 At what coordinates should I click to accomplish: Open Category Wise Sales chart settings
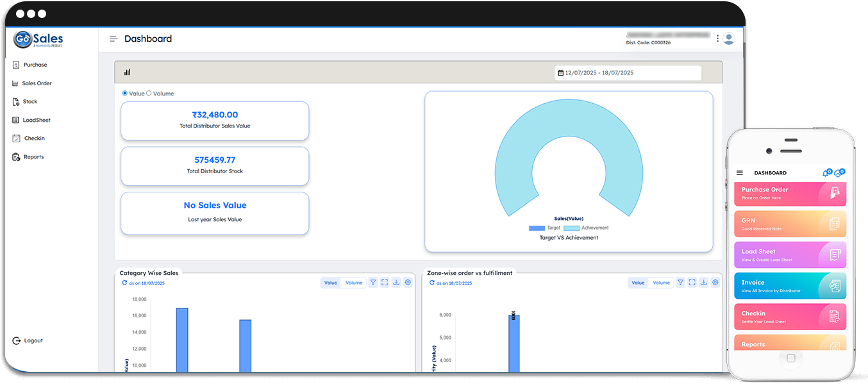point(408,283)
